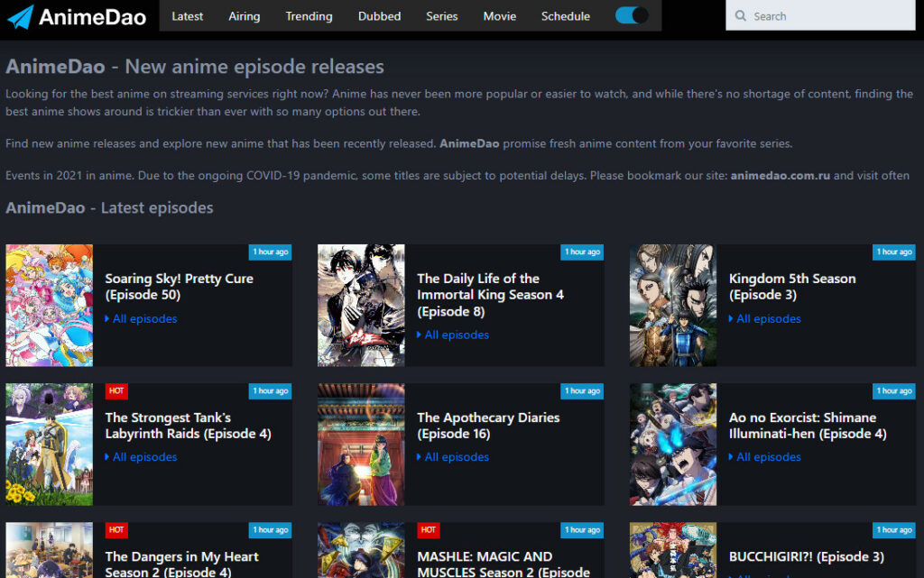
Task: Click 1 hour ago badge on Apothecary Diaries
Action: [x=582, y=390]
